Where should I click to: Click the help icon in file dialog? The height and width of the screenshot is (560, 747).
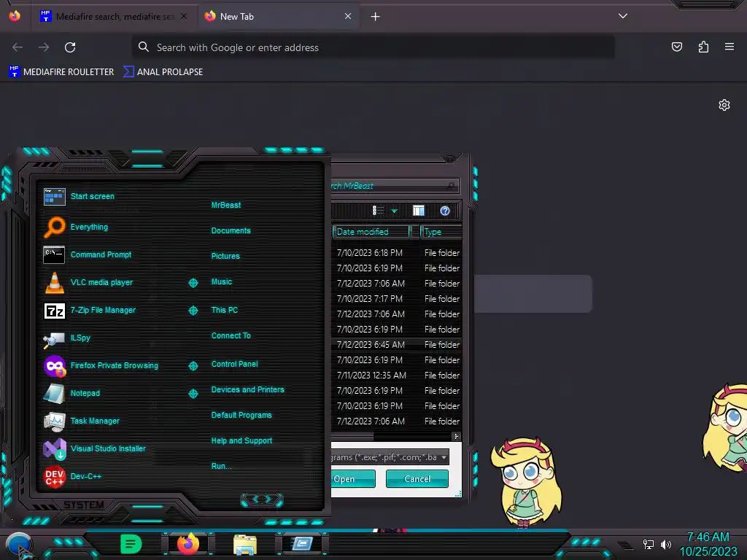[x=445, y=211]
